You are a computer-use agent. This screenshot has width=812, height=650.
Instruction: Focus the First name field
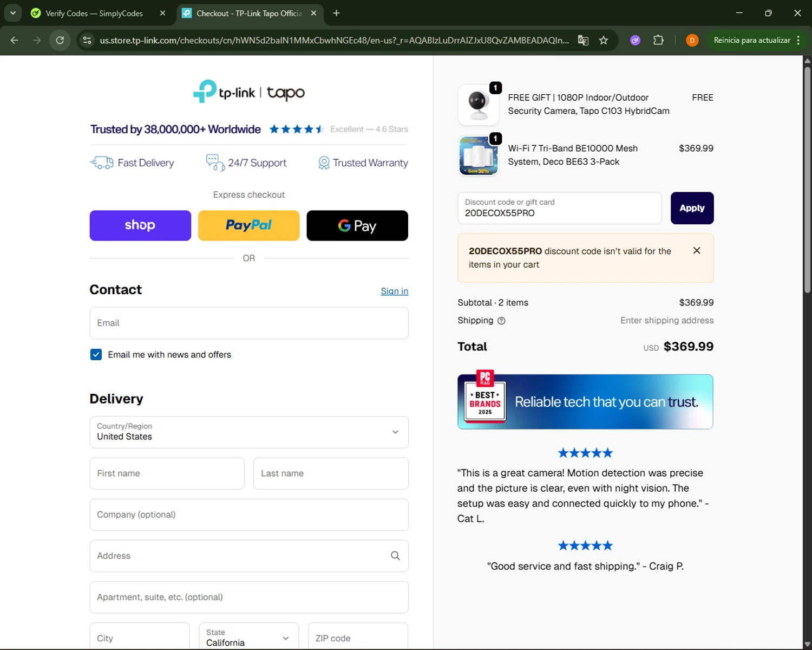(x=167, y=473)
